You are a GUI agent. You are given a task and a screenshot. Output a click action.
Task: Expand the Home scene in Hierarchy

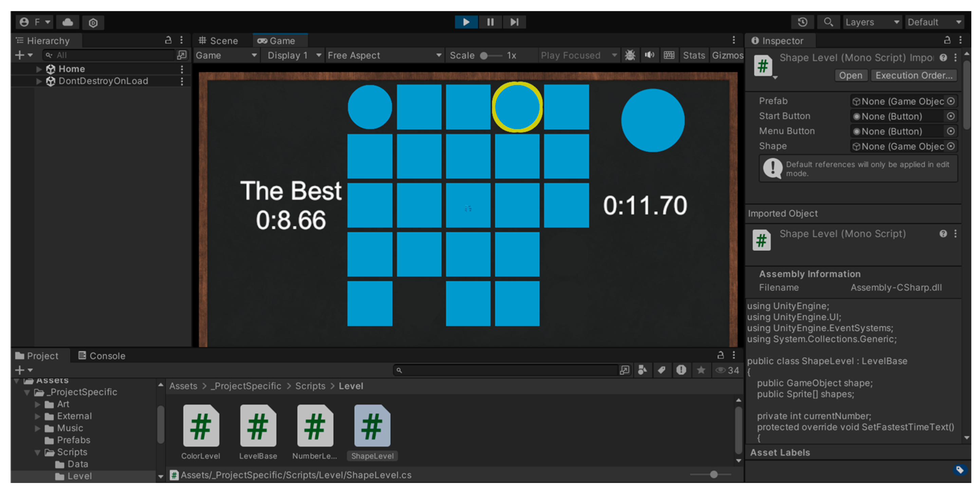pyautogui.click(x=38, y=69)
